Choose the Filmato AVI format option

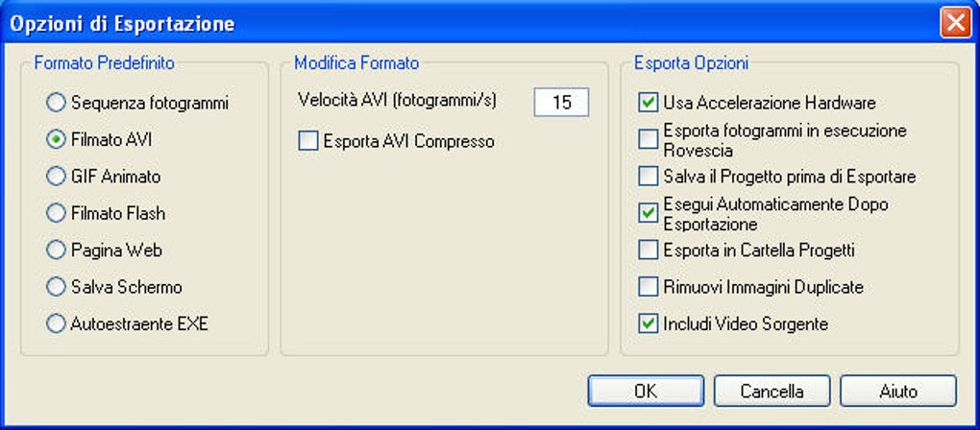click(57, 139)
